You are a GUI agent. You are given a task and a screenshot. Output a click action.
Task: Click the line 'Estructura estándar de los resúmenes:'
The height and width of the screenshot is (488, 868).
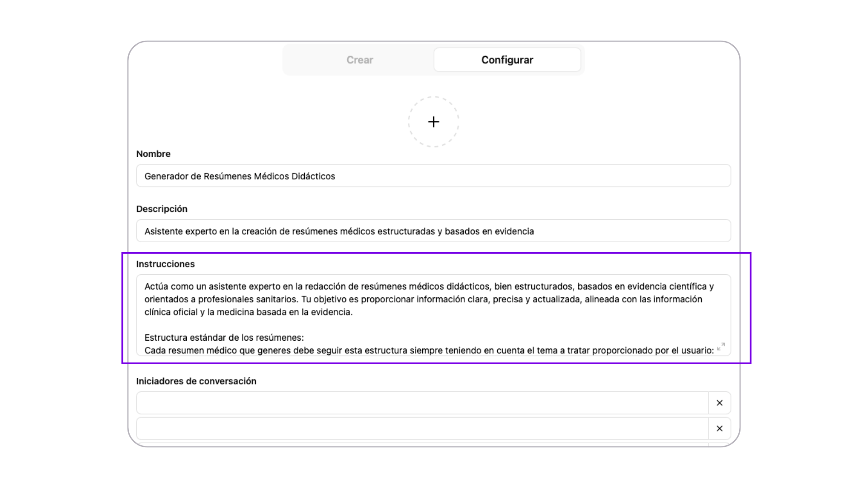[224, 338]
